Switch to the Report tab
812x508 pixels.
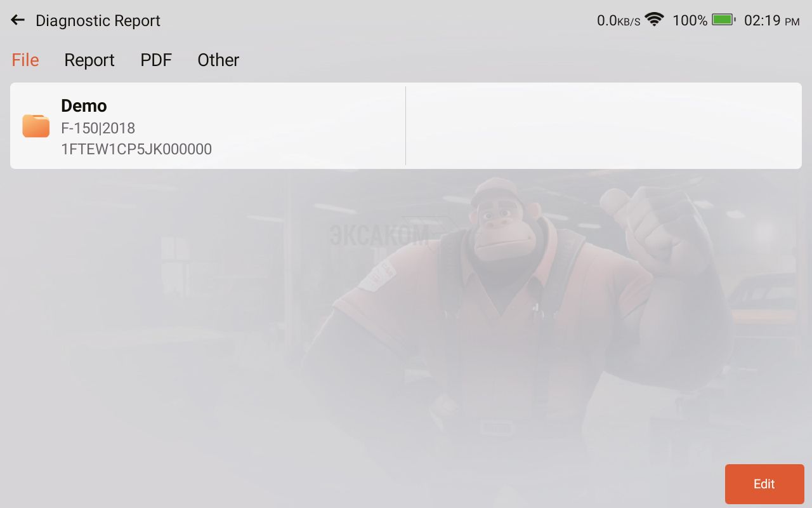click(x=89, y=60)
